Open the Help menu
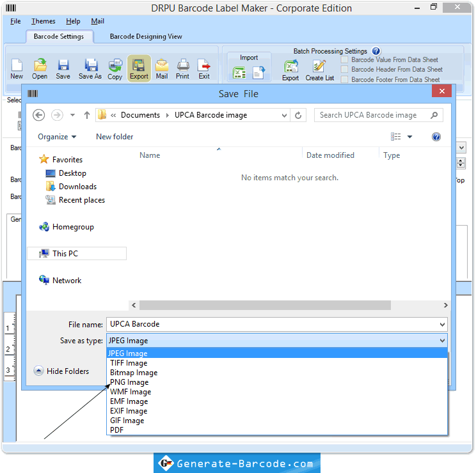 tap(73, 21)
